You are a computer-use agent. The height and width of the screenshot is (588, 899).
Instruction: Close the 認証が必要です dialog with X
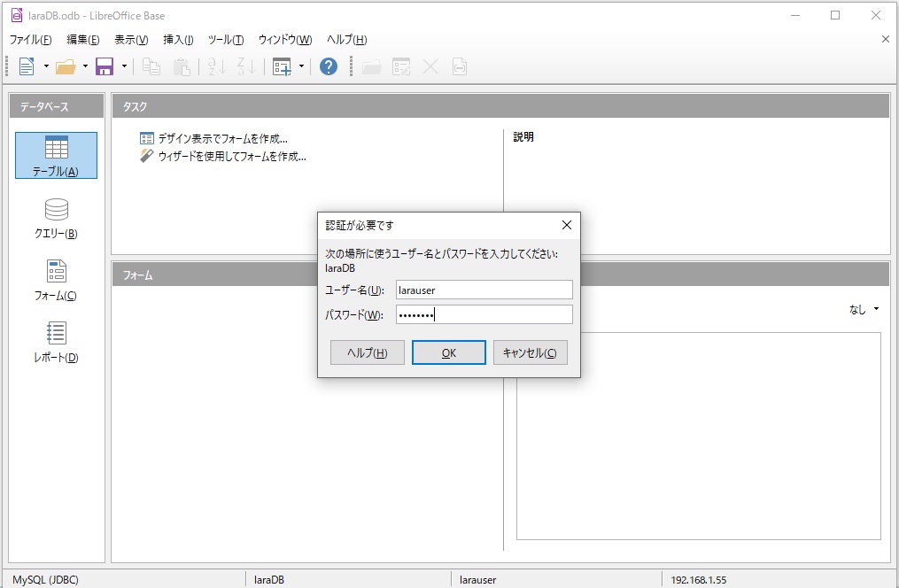[x=566, y=225]
